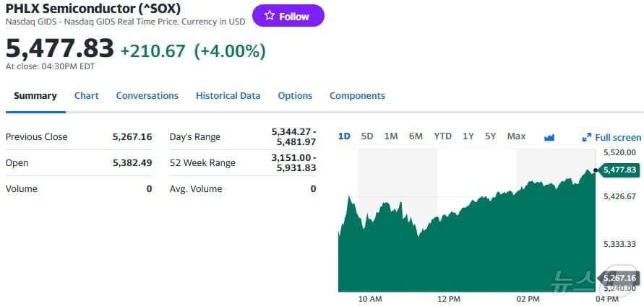Set chart range to 1M
The width and height of the screenshot is (644, 306).
[x=391, y=136]
